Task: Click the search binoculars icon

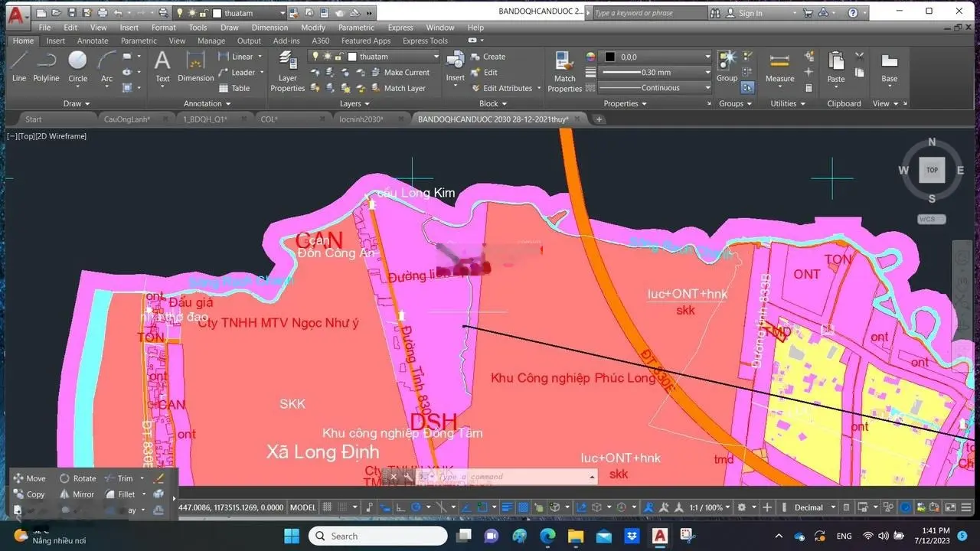Action: 715,13
